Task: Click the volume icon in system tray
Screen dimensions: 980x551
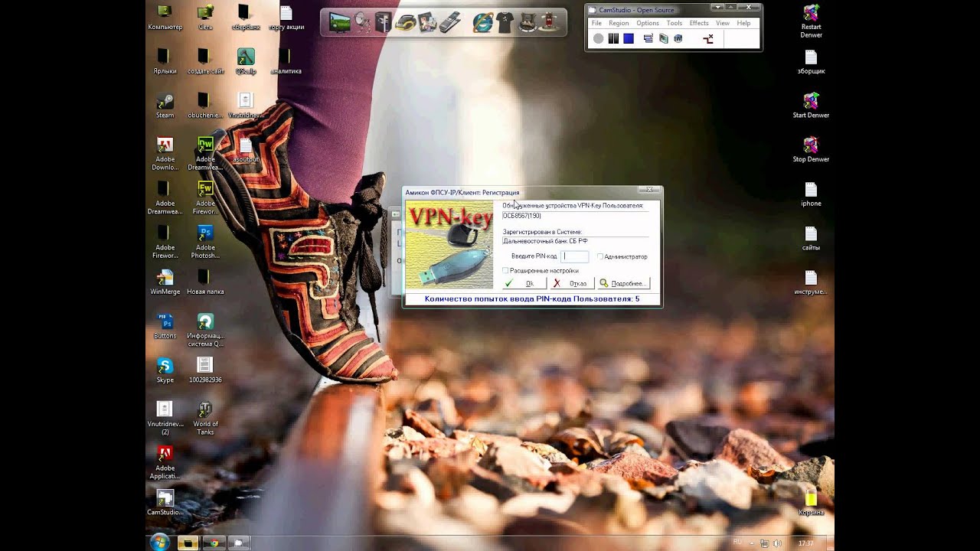Action: [778, 543]
